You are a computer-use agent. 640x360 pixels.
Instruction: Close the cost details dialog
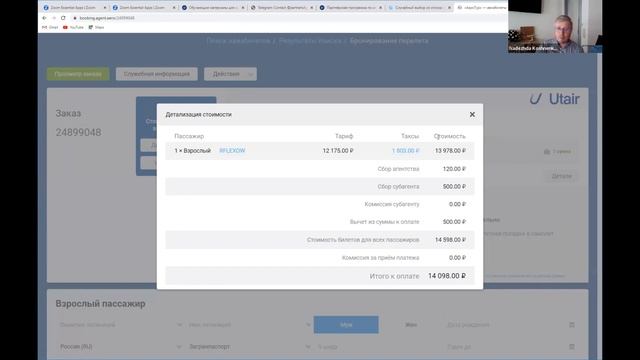tap(472, 114)
